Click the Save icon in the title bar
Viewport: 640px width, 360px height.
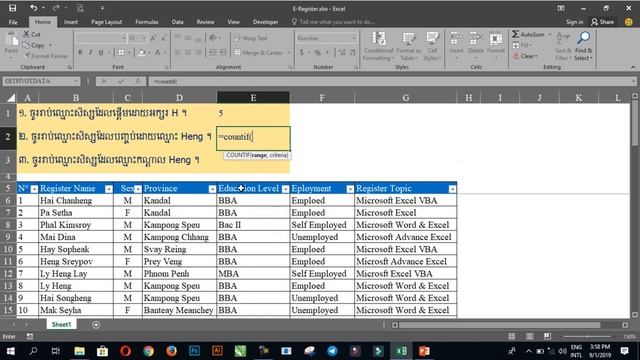[13, 8]
